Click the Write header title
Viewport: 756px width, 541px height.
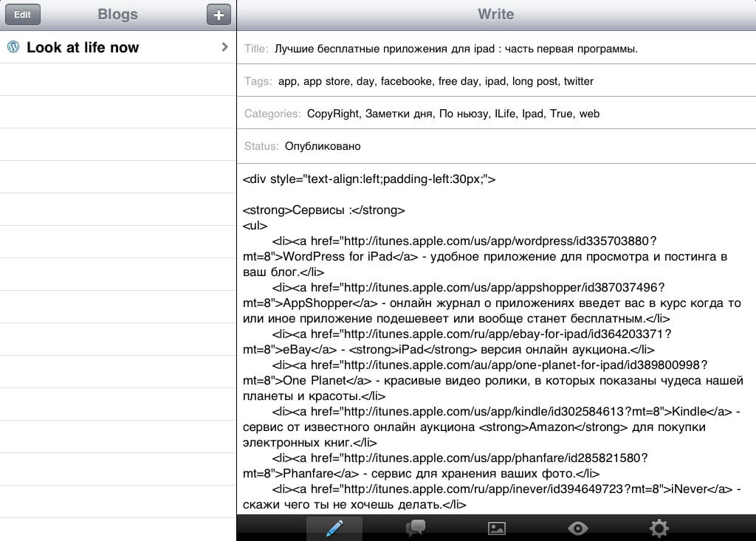pyautogui.click(x=495, y=14)
